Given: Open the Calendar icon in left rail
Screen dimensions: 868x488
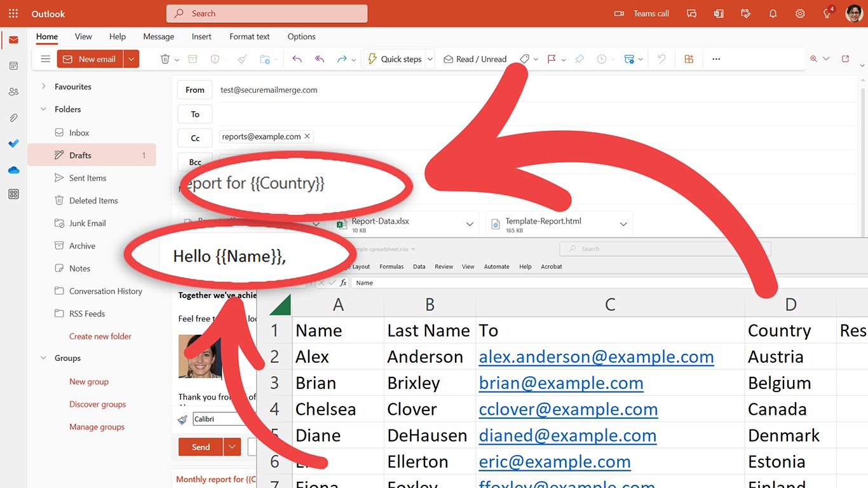Looking at the screenshot, I should coord(13,66).
